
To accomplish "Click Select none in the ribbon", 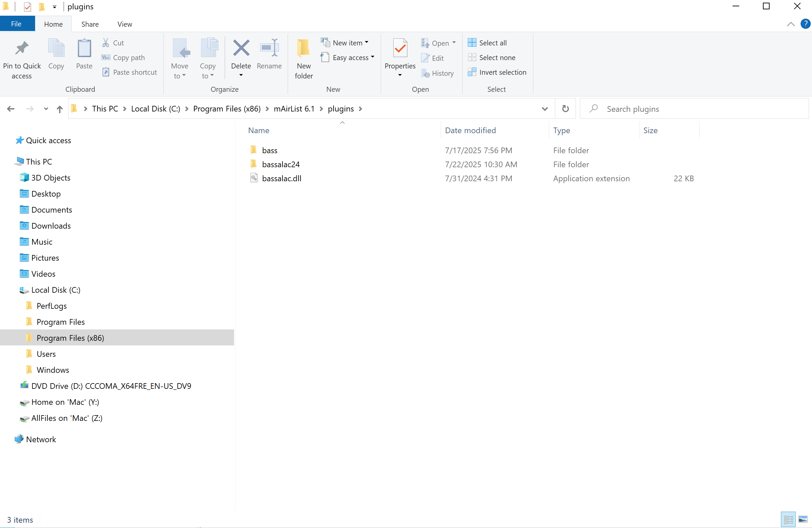I will pyautogui.click(x=491, y=58).
